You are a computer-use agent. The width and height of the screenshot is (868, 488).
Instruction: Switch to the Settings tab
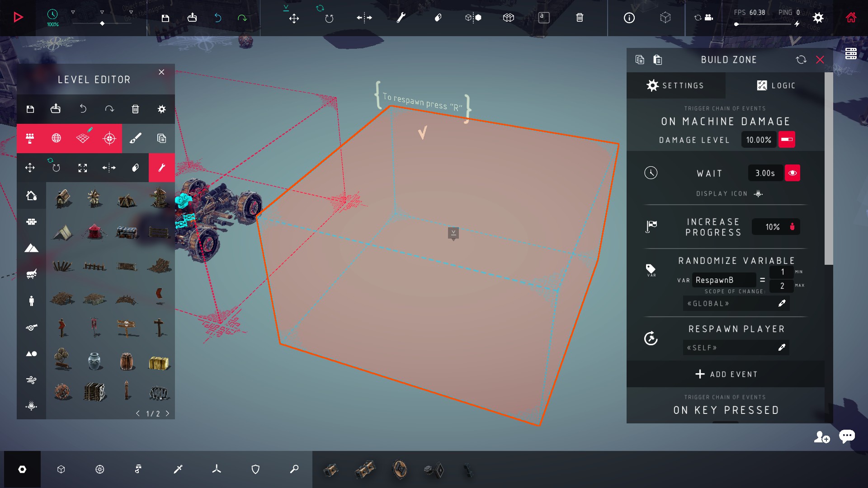[675, 85]
